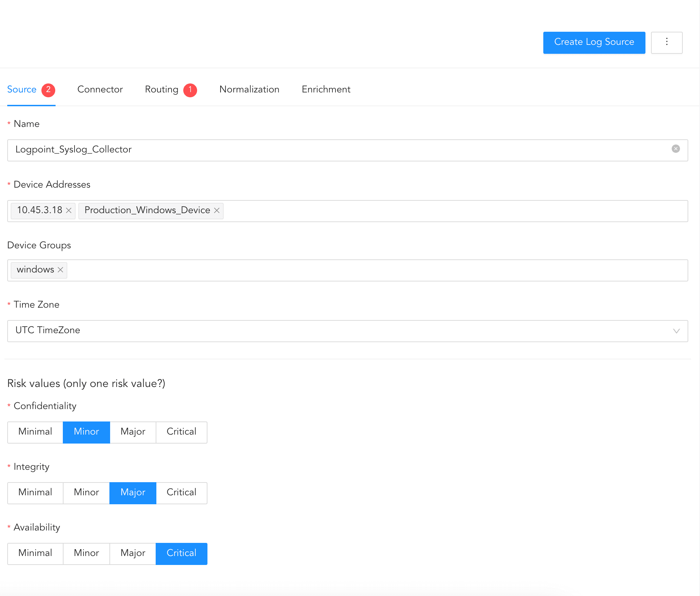Click the Time Zone chevron arrow
The width and height of the screenshot is (700, 596).
tap(676, 331)
